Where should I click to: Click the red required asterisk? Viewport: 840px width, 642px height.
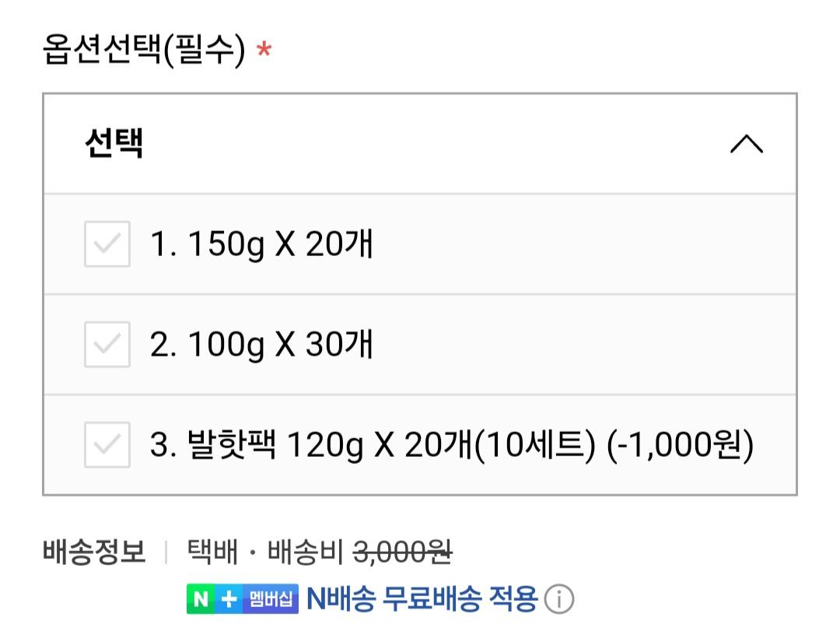264,53
